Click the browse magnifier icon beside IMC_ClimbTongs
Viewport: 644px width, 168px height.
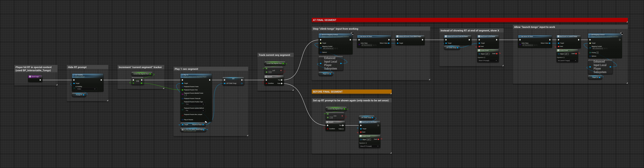tap(337, 48)
